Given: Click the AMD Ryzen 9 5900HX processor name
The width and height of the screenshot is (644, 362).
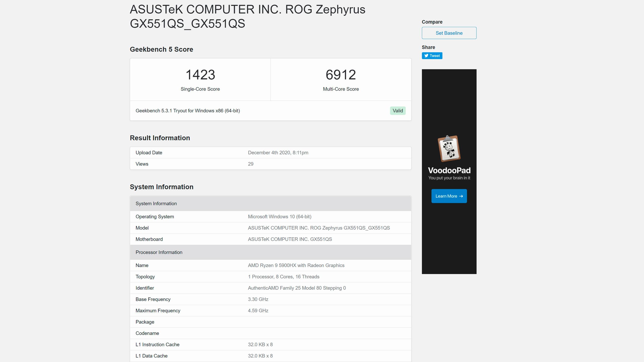Looking at the screenshot, I should (x=296, y=265).
